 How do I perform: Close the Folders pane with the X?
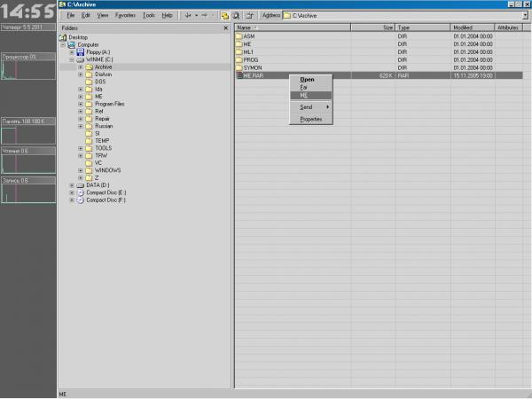coord(226,27)
